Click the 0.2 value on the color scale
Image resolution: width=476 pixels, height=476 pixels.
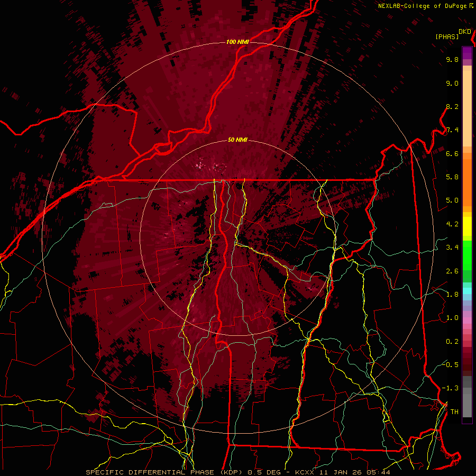(x=452, y=342)
